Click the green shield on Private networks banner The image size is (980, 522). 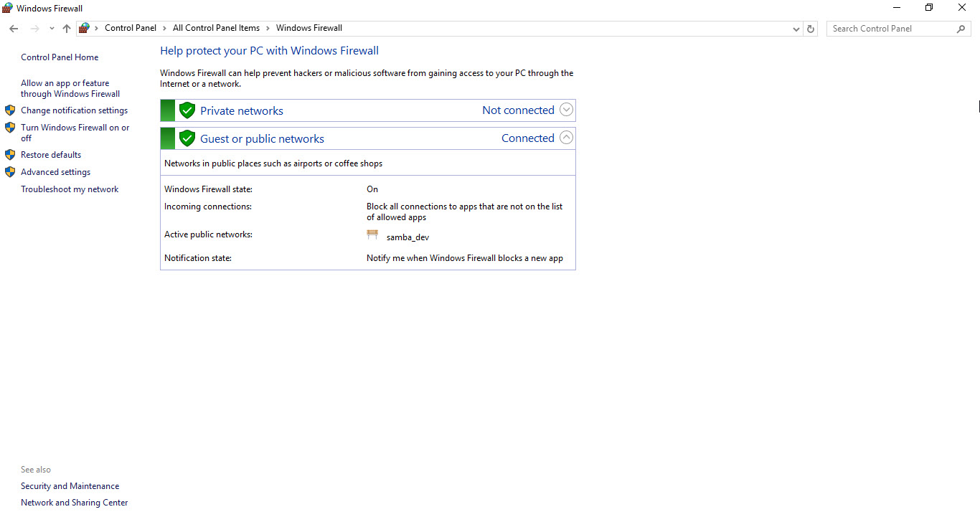point(187,110)
